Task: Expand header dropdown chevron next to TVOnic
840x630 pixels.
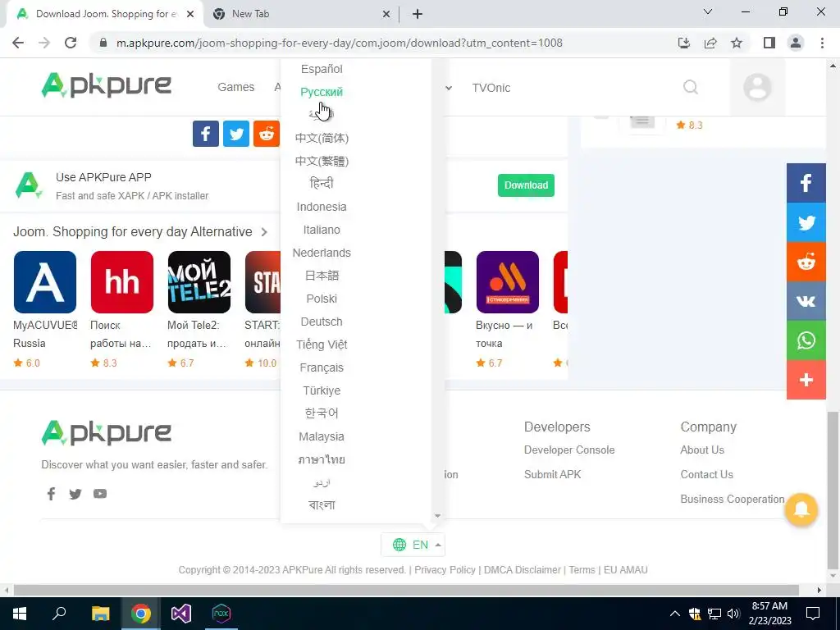Action: [449, 88]
